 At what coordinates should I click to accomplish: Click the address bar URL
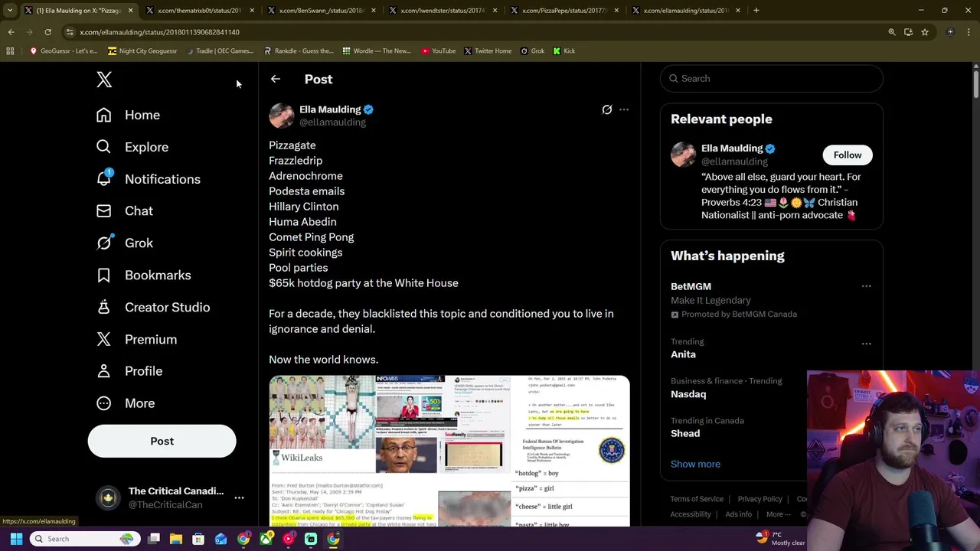coord(159,32)
